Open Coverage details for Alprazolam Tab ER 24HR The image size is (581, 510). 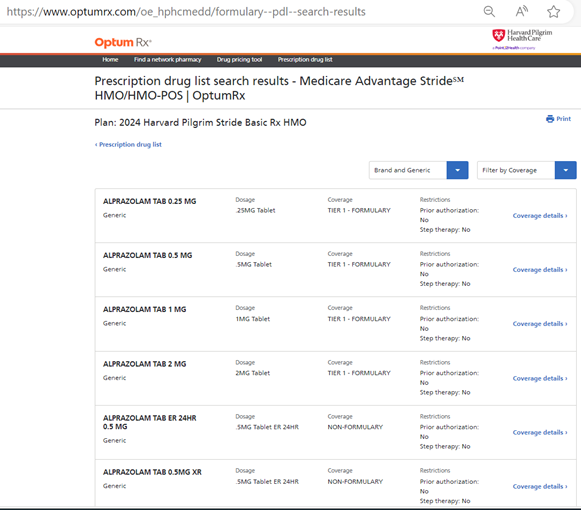pos(540,433)
